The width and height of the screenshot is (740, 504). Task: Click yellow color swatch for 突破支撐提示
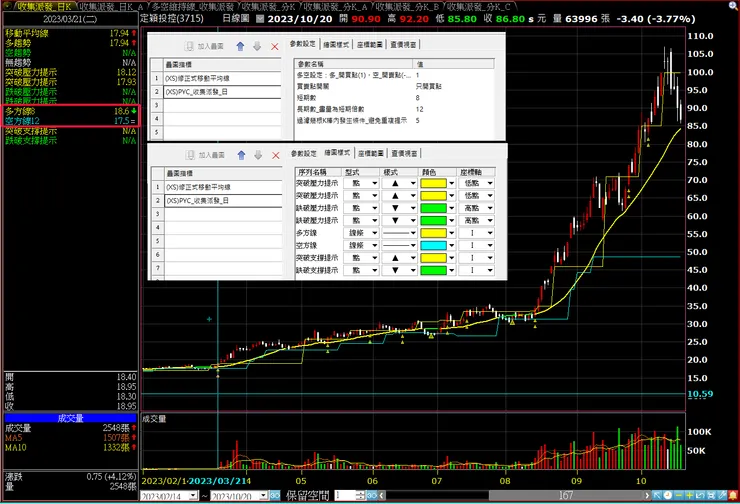point(433,258)
